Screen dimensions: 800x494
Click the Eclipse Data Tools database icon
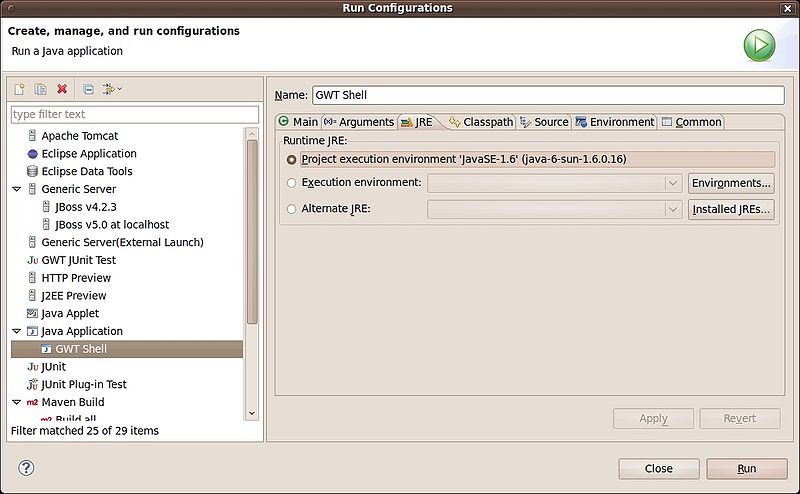[x=32, y=171]
